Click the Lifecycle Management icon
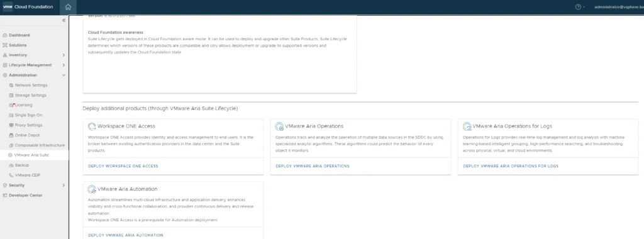Image resolution: width=644 pixels, height=239 pixels. tap(5, 65)
